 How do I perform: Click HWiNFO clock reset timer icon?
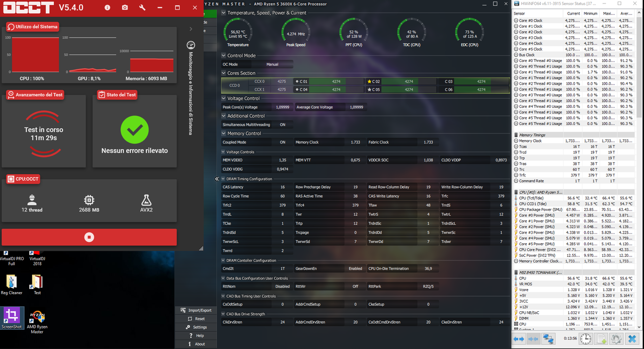(586, 339)
